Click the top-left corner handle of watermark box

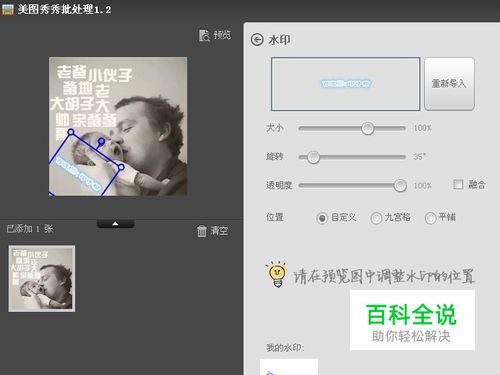71,132
